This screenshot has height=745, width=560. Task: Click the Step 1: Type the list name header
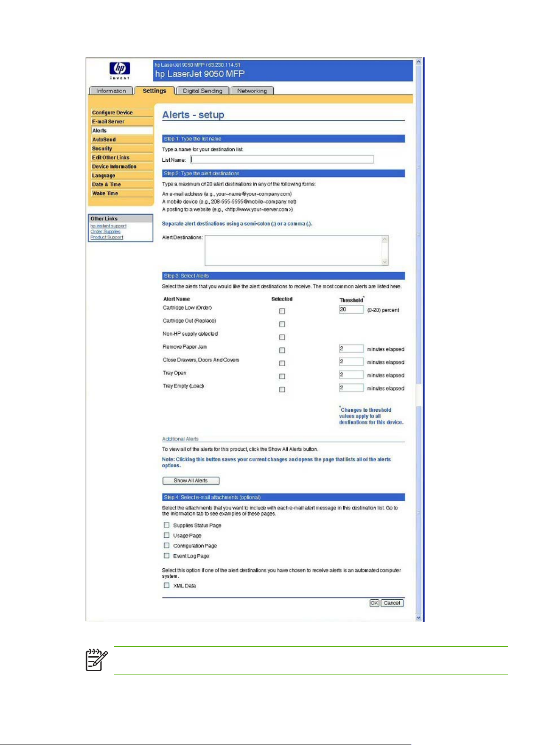[x=284, y=139]
